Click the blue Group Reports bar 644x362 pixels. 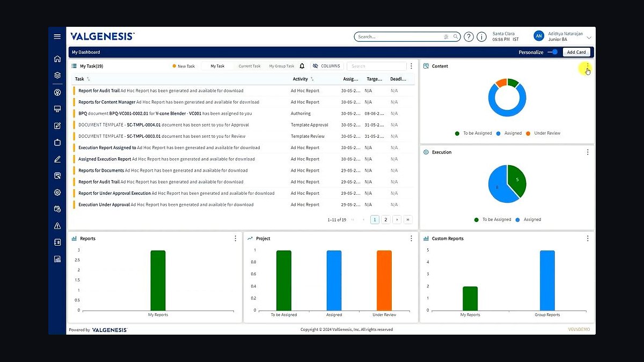click(x=547, y=280)
